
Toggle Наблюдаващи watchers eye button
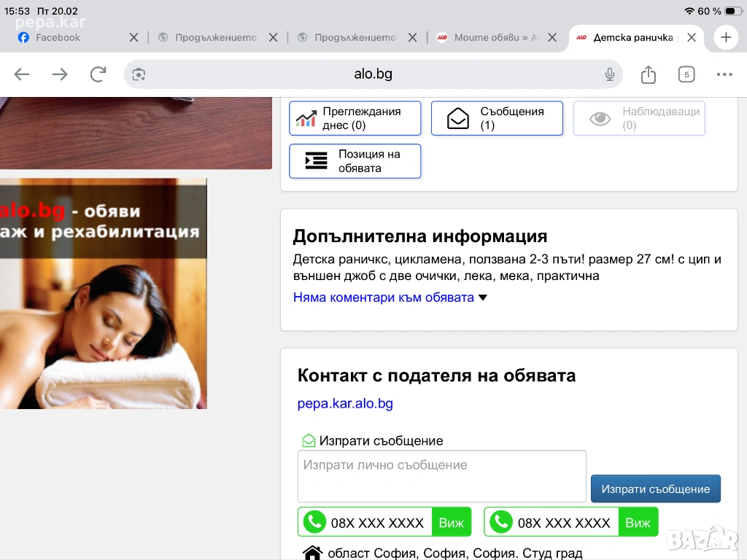(x=638, y=118)
